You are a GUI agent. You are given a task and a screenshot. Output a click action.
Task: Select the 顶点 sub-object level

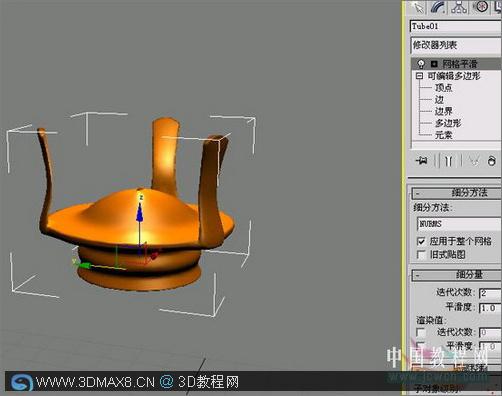443,88
